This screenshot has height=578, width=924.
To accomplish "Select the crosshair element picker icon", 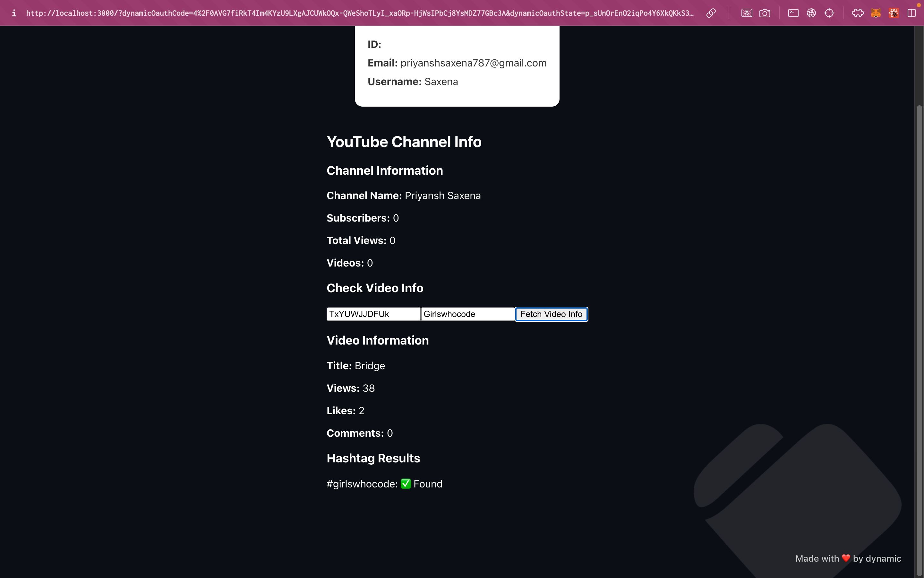I will coord(829,13).
